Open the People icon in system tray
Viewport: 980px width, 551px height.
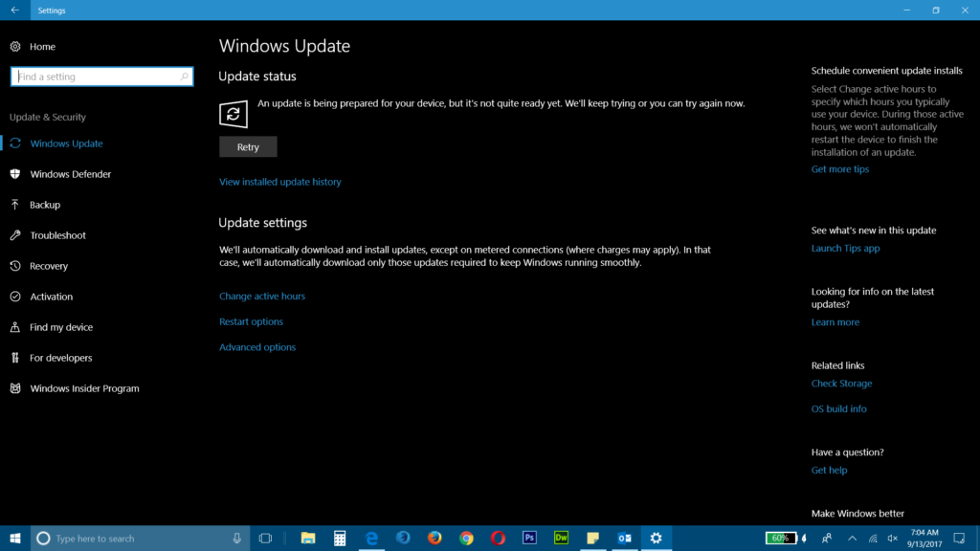click(827, 538)
